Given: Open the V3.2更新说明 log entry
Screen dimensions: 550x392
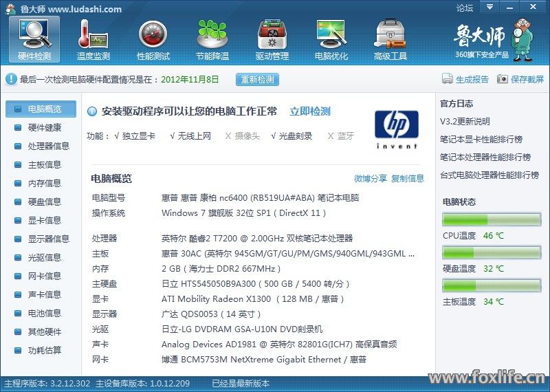Looking at the screenshot, I should pyautogui.click(x=465, y=122).
